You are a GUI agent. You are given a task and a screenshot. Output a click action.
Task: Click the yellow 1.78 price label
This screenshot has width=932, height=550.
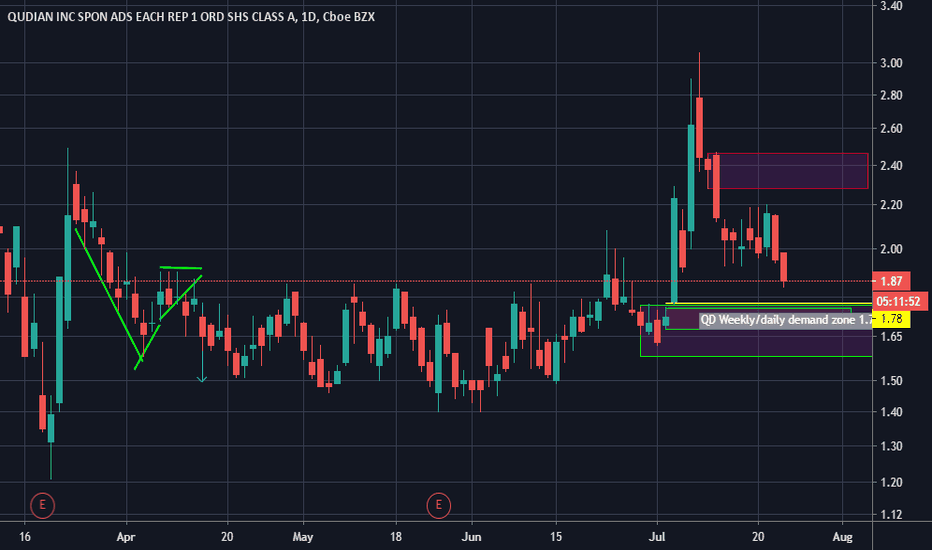point(892,319)
